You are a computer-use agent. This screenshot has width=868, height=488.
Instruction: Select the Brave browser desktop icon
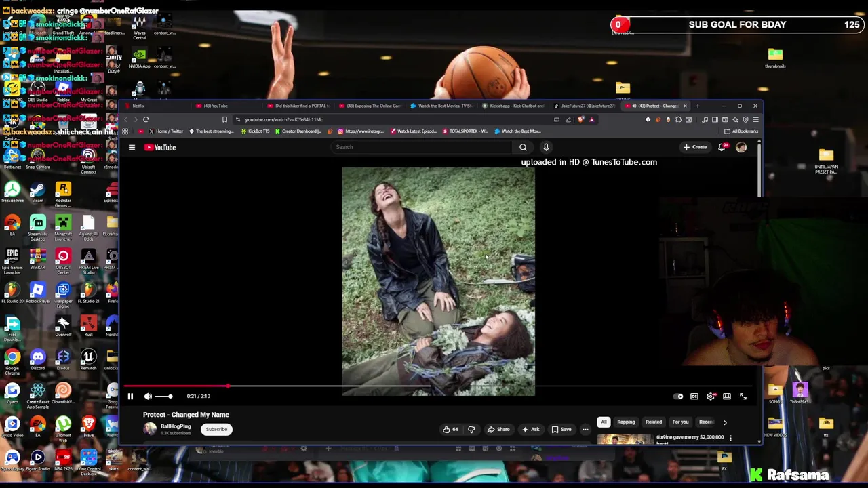point(88,426)
